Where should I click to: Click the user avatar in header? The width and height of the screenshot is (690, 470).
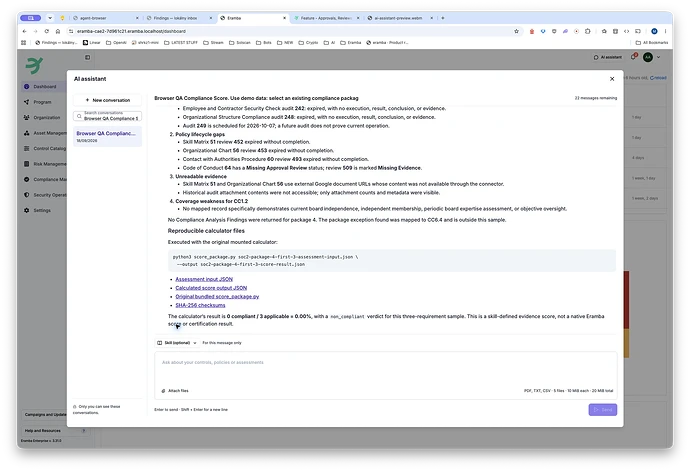(x=648, y=57)
